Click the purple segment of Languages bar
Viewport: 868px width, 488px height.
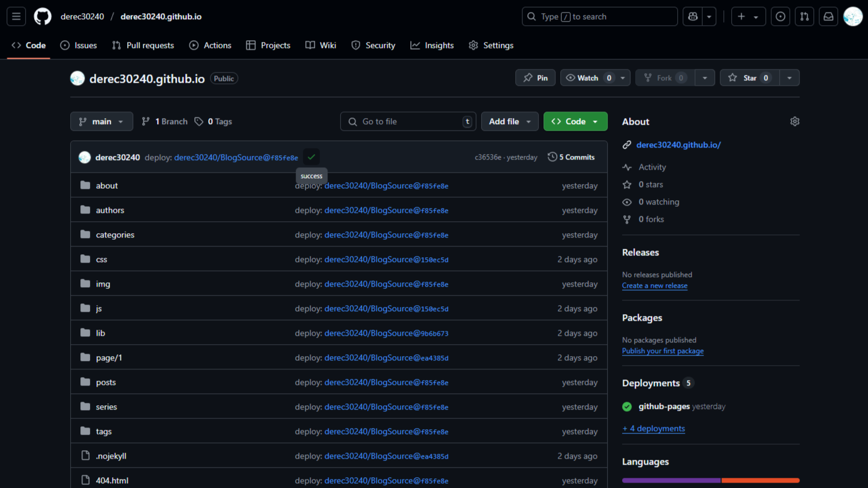(671, 480)
